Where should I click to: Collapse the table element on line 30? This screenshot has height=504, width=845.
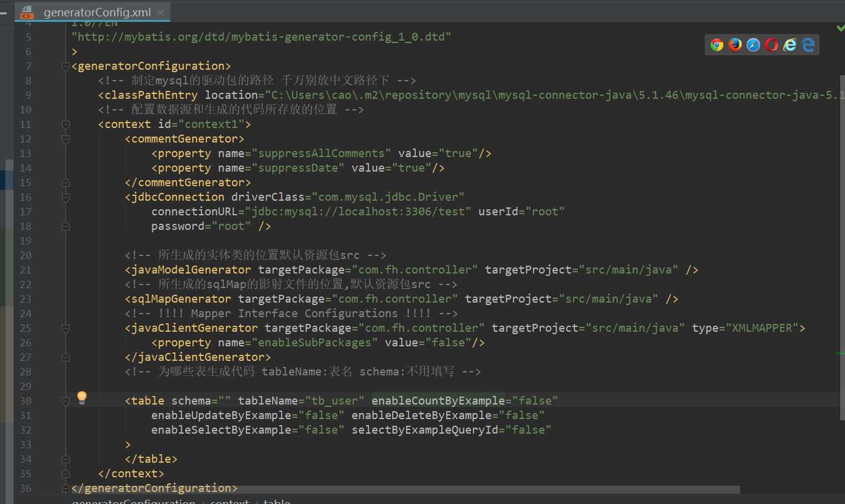[x=66, y=401]
